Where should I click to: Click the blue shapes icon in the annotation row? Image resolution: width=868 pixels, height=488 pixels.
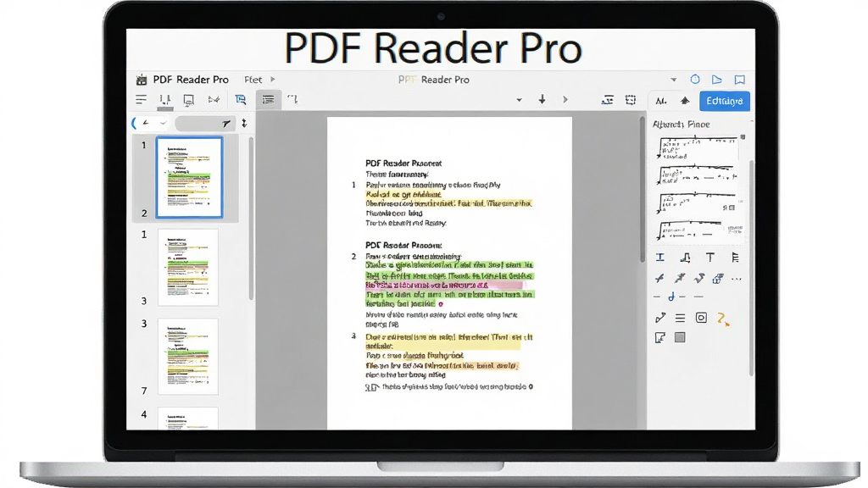click(718, 278)
